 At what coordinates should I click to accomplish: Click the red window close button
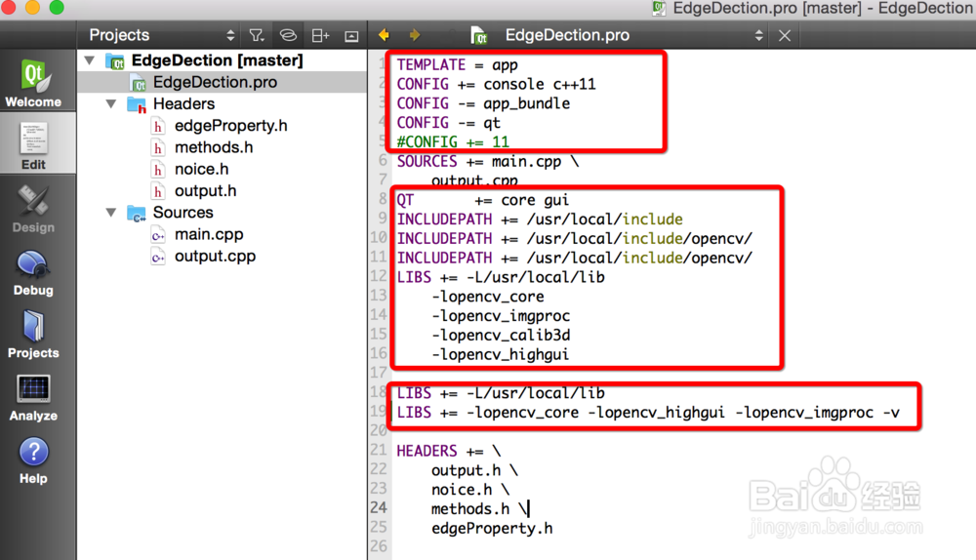[x=8, y=7]
